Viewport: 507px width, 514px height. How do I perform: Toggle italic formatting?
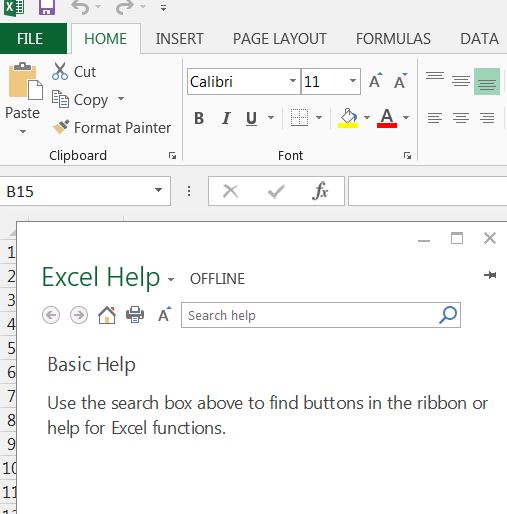(x=226, y=118)
